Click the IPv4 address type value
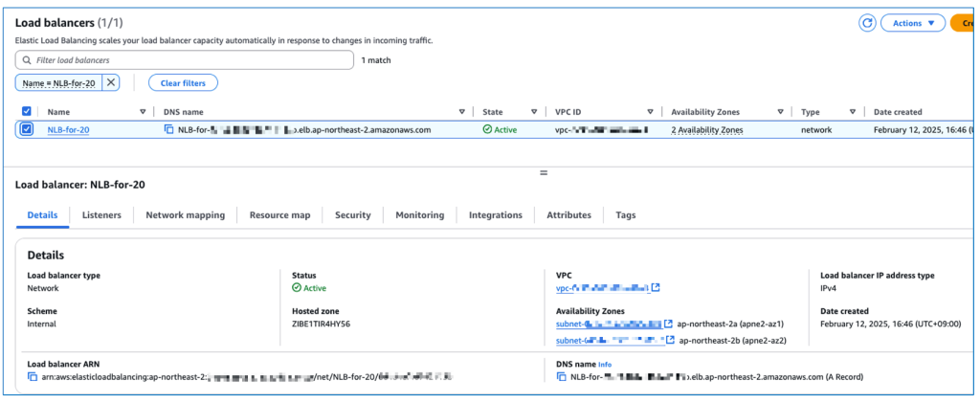This screenshot has height=403, width=980. pos(829,288)
